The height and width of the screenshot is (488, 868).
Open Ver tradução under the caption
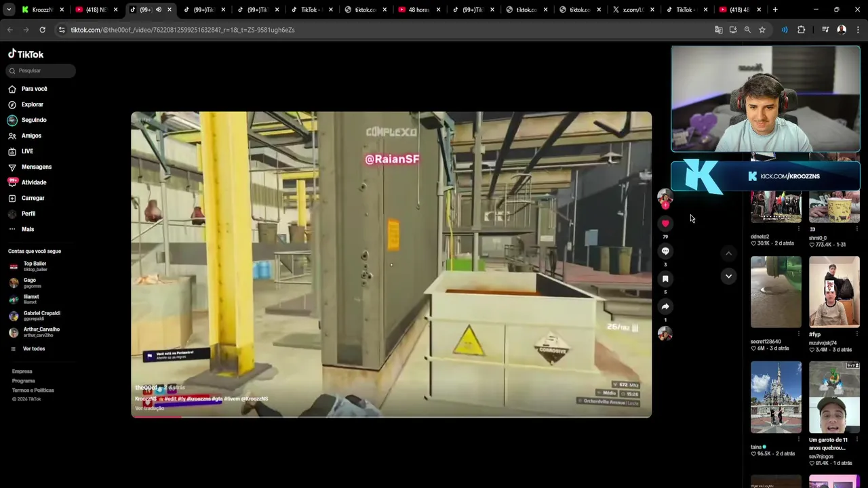tap(149, 408)
